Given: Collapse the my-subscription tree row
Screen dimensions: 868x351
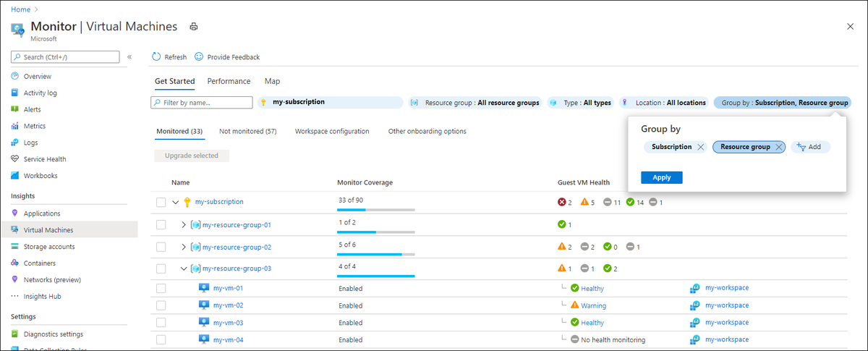Looking at the screenshot, I should [x=176, y=202].
